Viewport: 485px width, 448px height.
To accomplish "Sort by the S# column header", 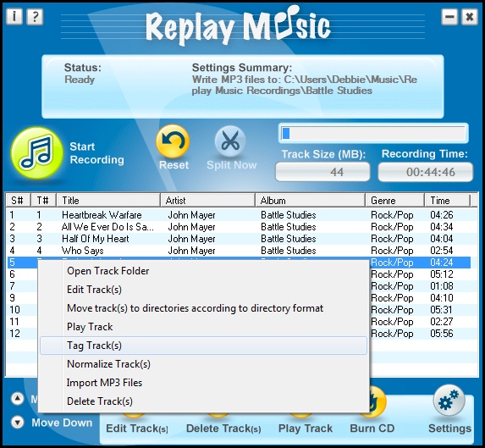I will (x=19, y=201).
